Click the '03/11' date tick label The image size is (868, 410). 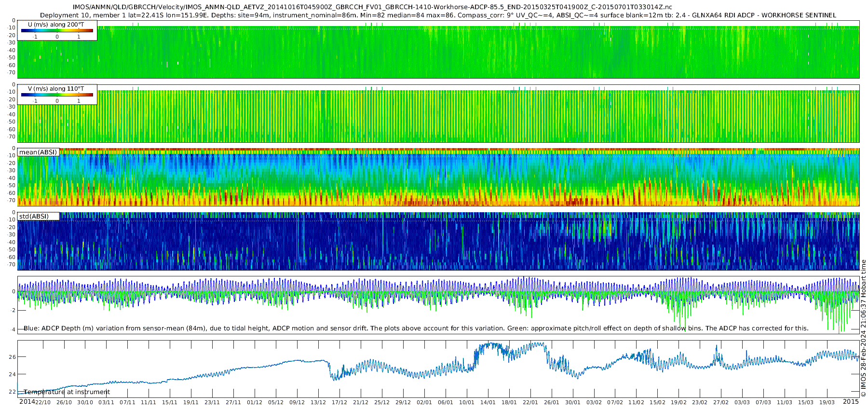[x=107, y=402]
